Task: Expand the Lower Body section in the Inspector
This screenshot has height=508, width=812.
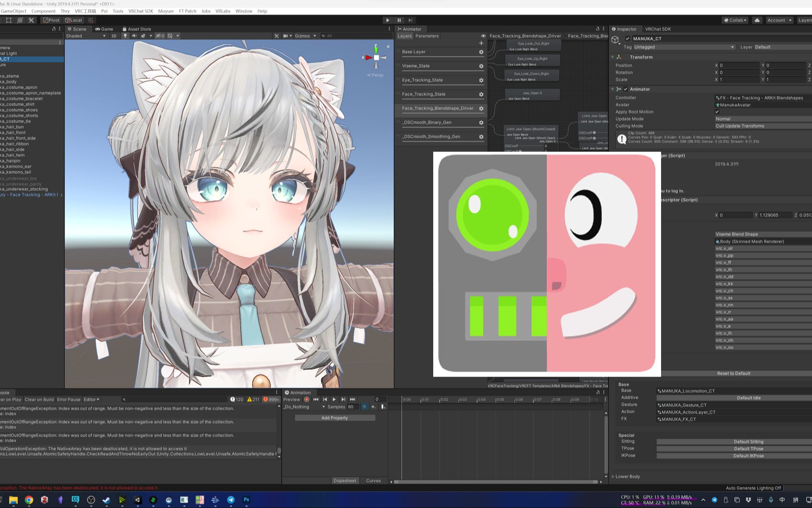Action: pos(628,476)
